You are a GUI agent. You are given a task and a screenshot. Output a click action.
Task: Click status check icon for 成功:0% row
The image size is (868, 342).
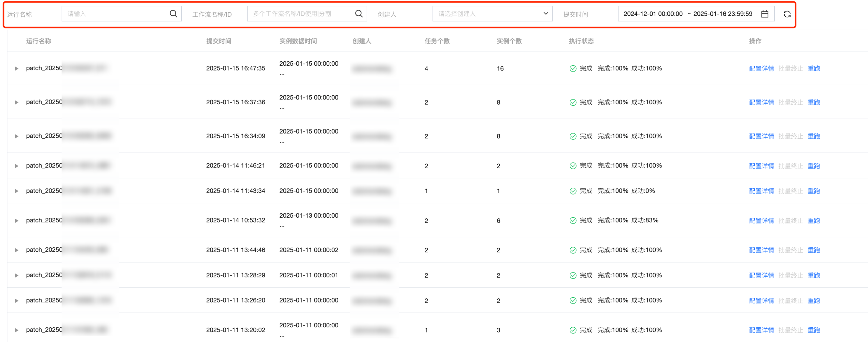pos(573,191)
